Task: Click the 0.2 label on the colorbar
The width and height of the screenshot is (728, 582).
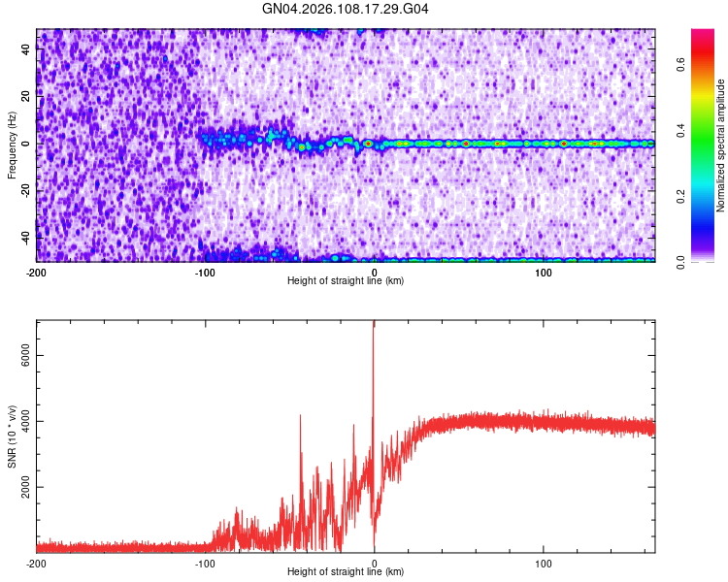Action: click(x=680, y=196)
